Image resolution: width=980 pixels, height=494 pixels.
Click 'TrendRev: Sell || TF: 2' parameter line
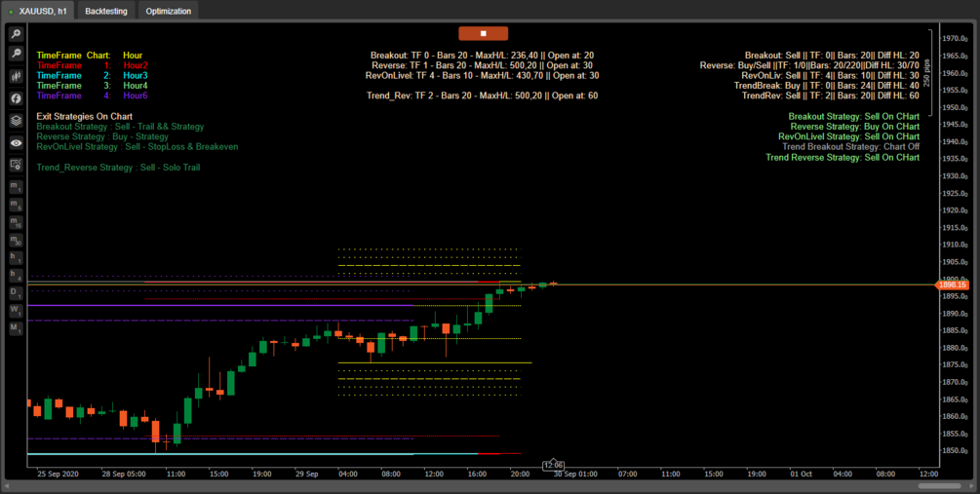[x=830, y=95]
